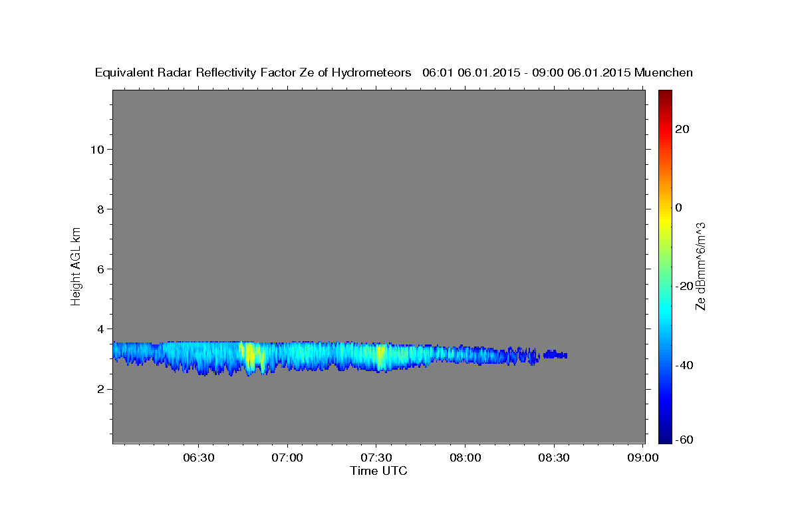Click the 07:30 time tick label

pos(376,458)
